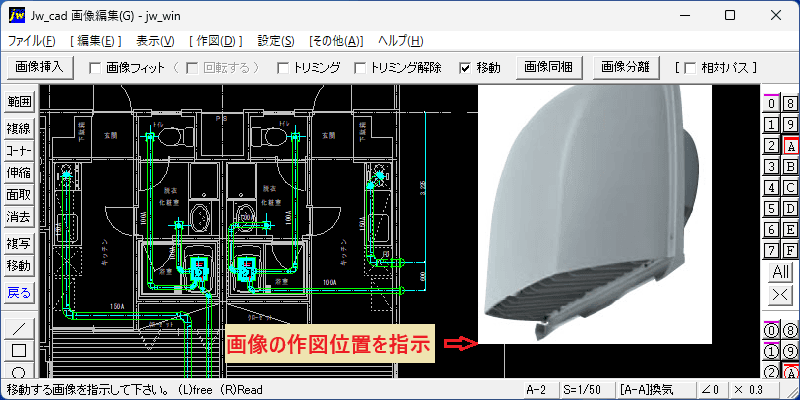Open the 作図(D) menu
Image resolution: width=800 pixels, height=400 pixels.
tap(215, 41)
